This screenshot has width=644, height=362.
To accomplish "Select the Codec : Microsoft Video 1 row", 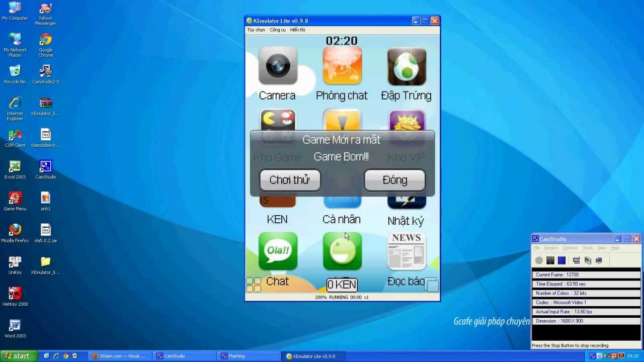I will pos(586,303).
